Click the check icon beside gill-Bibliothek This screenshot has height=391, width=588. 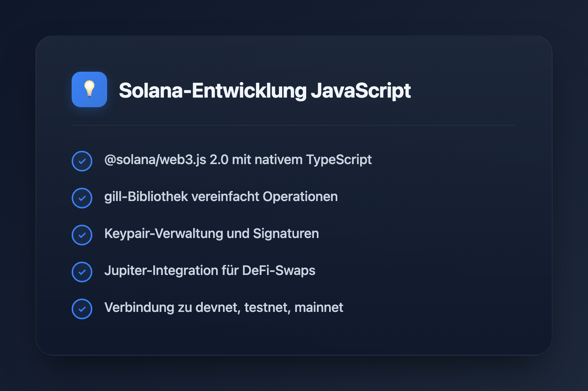click(x=82, y=198)
